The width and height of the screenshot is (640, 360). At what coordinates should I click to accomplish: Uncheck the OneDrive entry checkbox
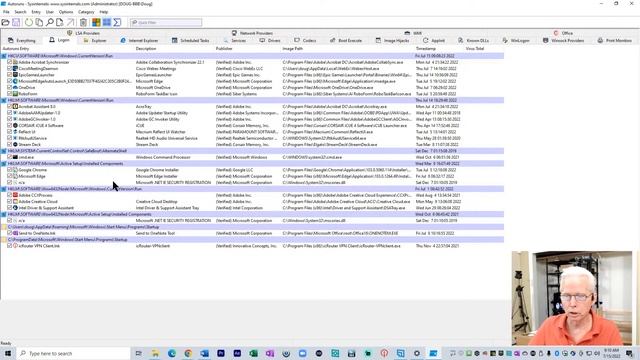click(x=9, y=87)
